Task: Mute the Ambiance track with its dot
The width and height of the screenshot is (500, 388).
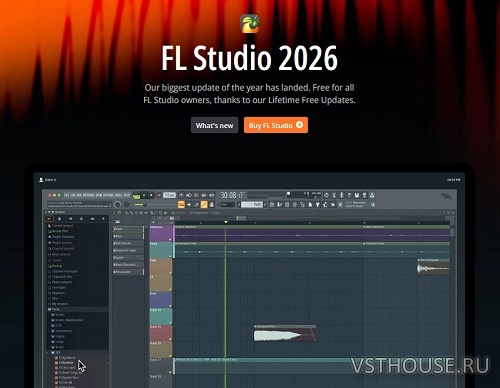Action: click(170, 239)
